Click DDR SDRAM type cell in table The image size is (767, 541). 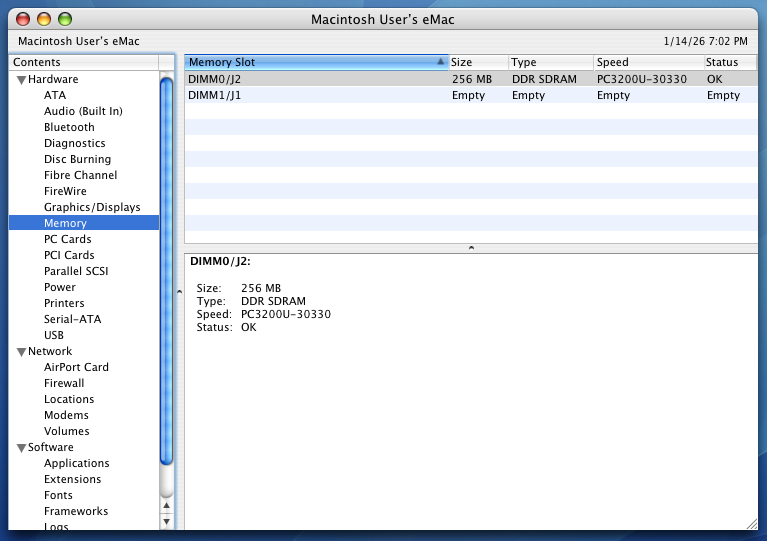[x=544, y=79]
